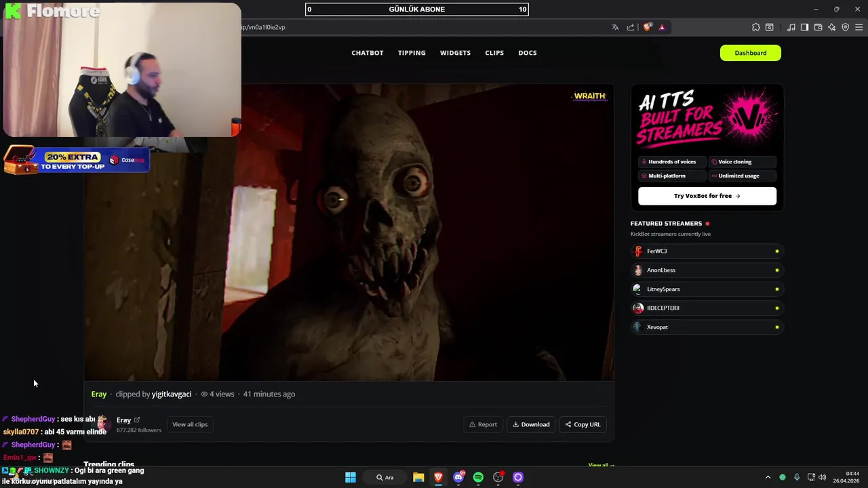Click the Report button under the clip

point(484,424)
